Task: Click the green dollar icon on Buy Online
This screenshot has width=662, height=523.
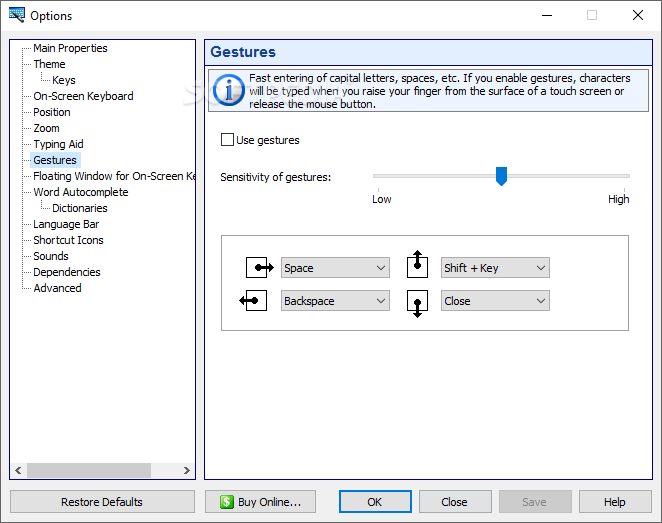Action: tap(227, 502)
